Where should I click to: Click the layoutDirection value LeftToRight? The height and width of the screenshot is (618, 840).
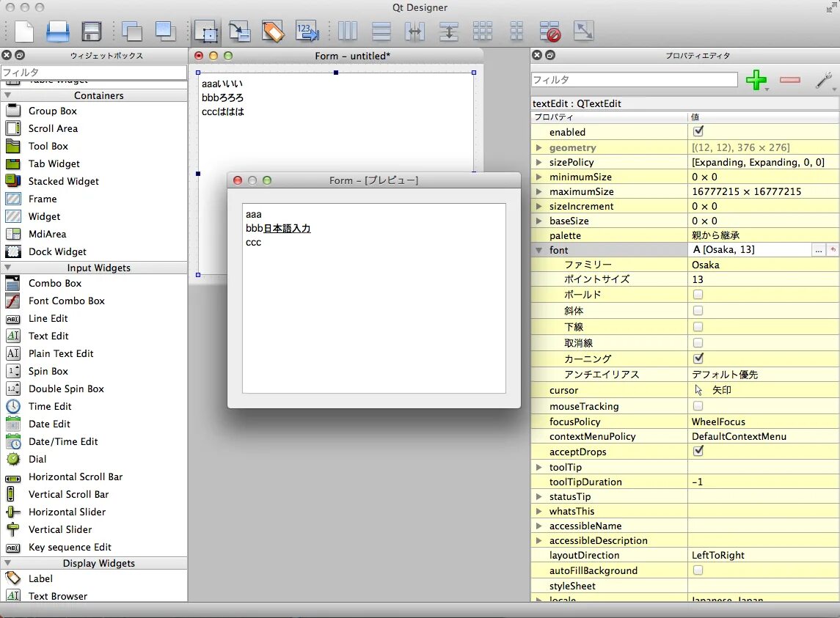point(718,556)
